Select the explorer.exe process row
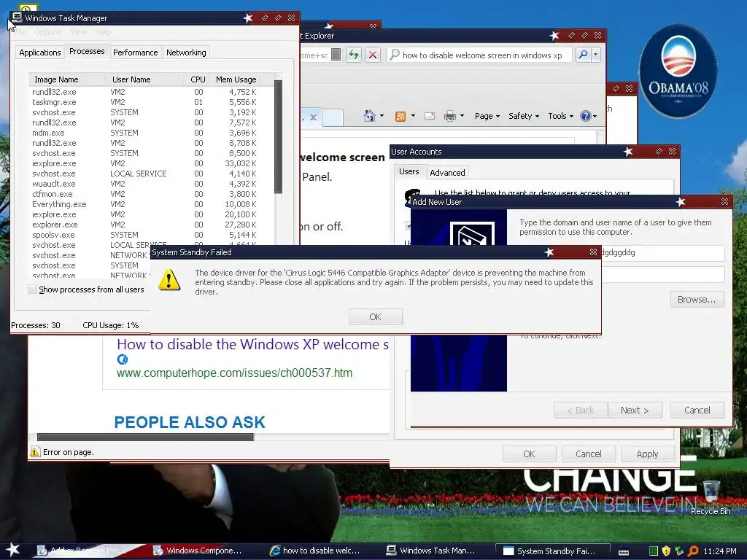747x560 pixels. coord(144,225)
